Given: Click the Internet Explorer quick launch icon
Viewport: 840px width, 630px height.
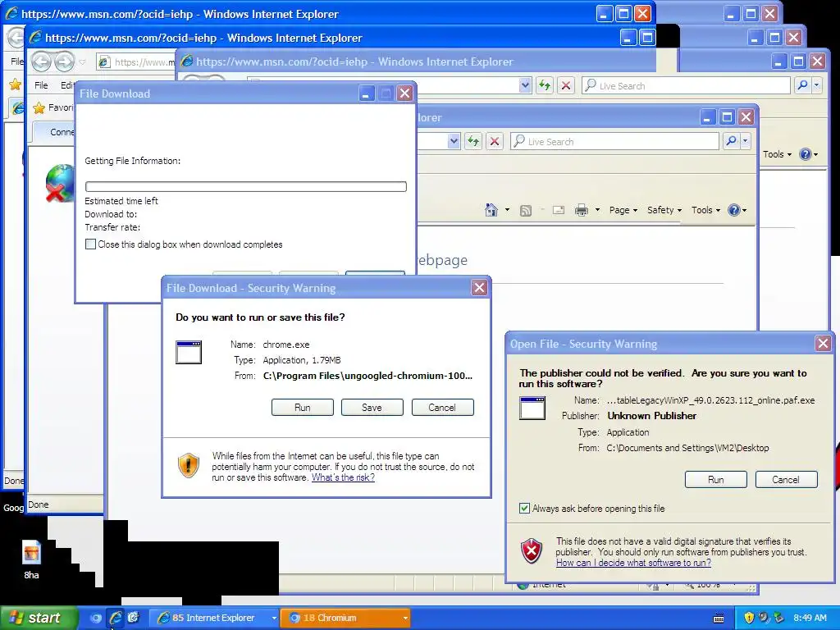Looking at the screenshot, I should pyautogui.click(x=115, y=618).
